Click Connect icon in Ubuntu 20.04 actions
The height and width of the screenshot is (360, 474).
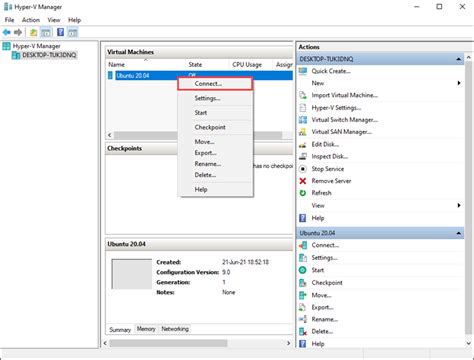(x=303, y=245)
